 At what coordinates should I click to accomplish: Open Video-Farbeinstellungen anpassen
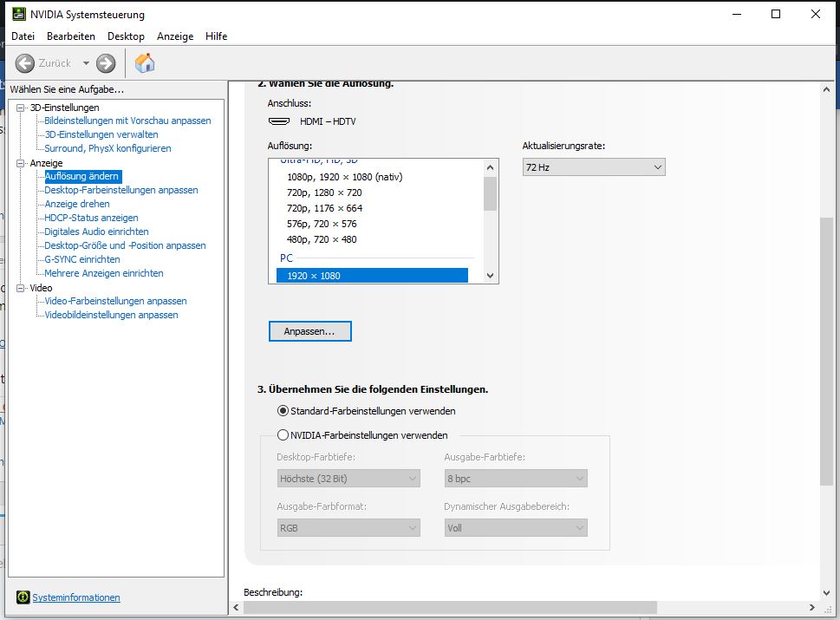[115, 301]
